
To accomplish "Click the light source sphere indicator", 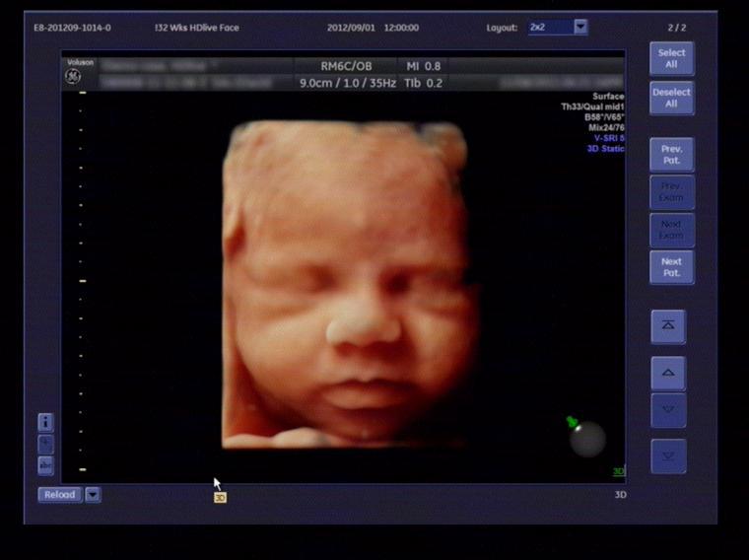I will [587, 439].
